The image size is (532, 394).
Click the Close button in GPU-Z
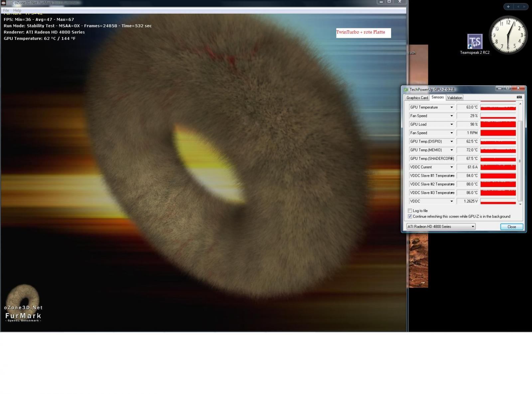pos(512,227)
